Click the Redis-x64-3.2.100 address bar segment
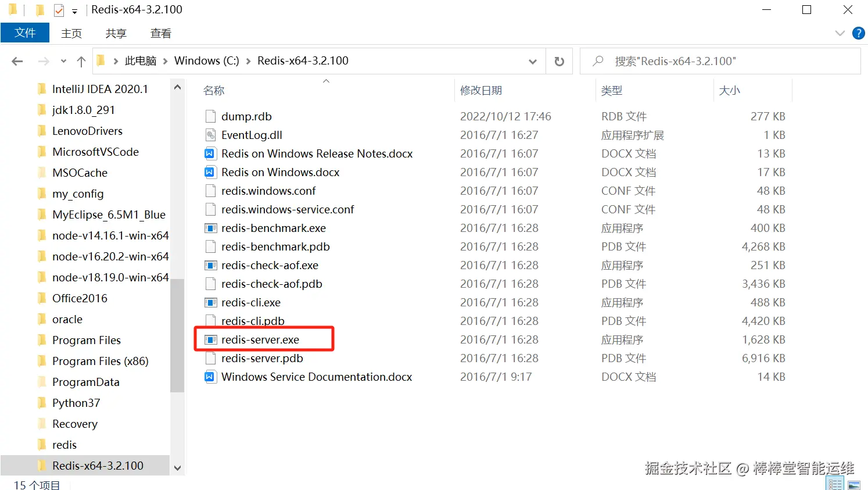This screenshot has height=490, width=868. tap(303, 61)
